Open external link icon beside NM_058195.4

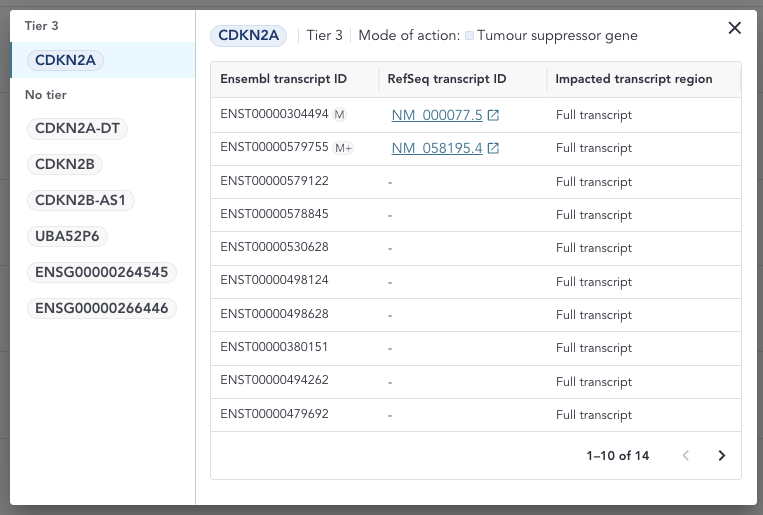coord(493,149)
